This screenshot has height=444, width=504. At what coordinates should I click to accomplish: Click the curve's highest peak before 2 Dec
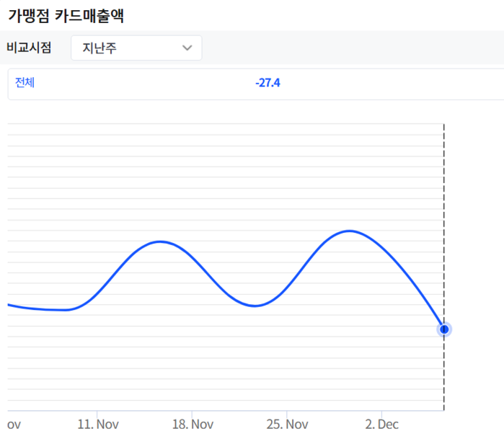[x=350, y=231]
